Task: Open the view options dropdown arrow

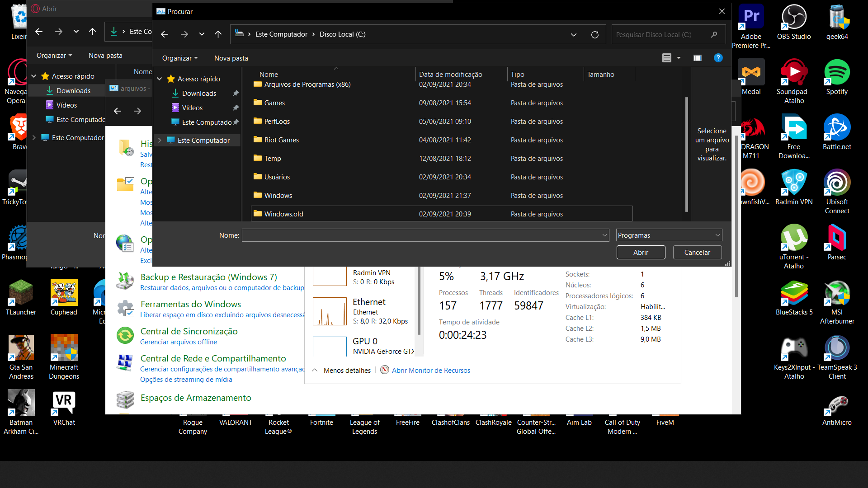Action: coord(679,58)
